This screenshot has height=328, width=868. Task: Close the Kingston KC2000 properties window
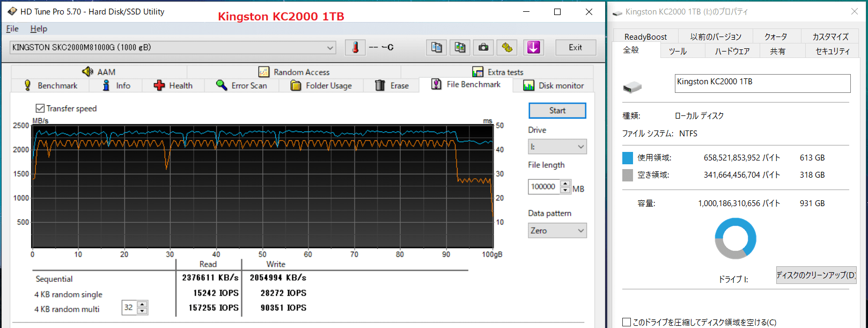click(855, 11)
